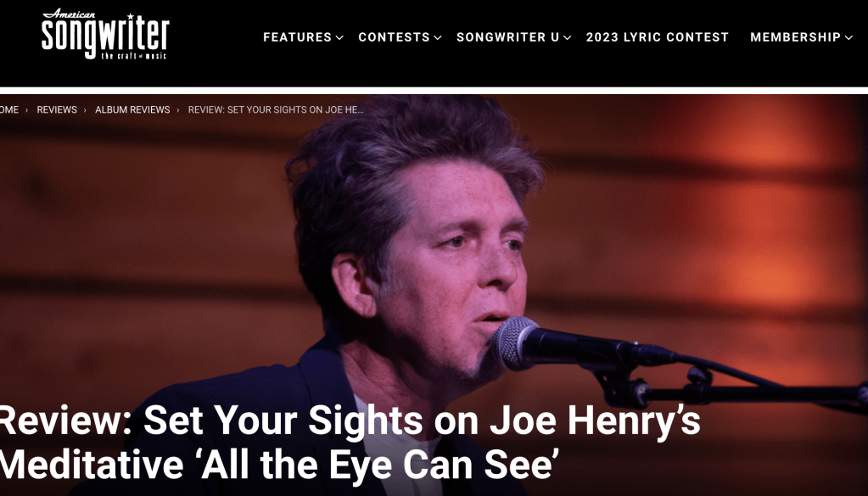Click 'the craft of music' tagline

[133, 56]
